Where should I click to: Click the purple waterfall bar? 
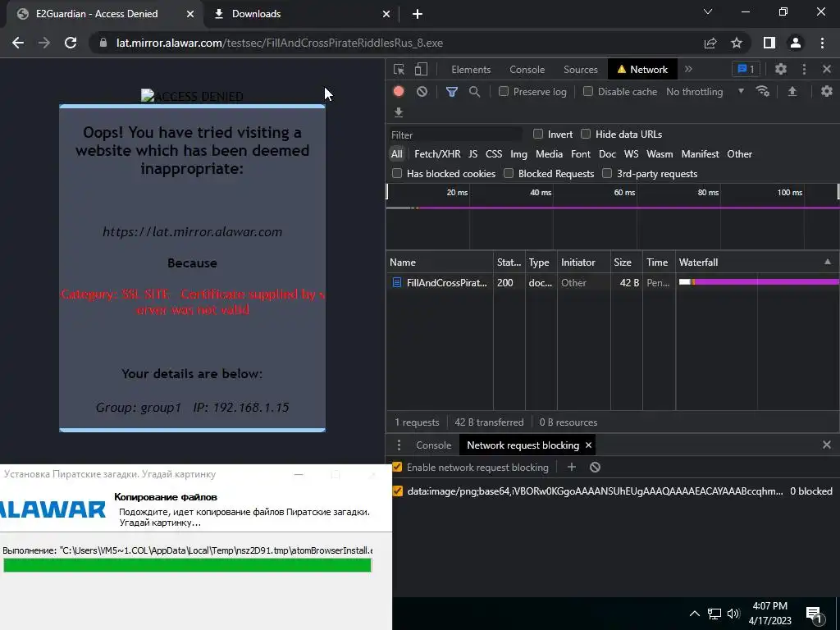coord(766,282)
